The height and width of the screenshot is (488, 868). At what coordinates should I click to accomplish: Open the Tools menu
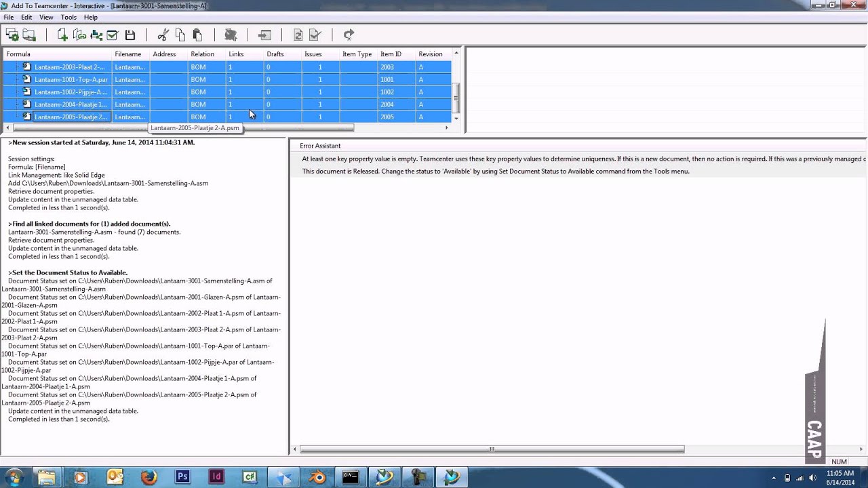tap(68, 17)
